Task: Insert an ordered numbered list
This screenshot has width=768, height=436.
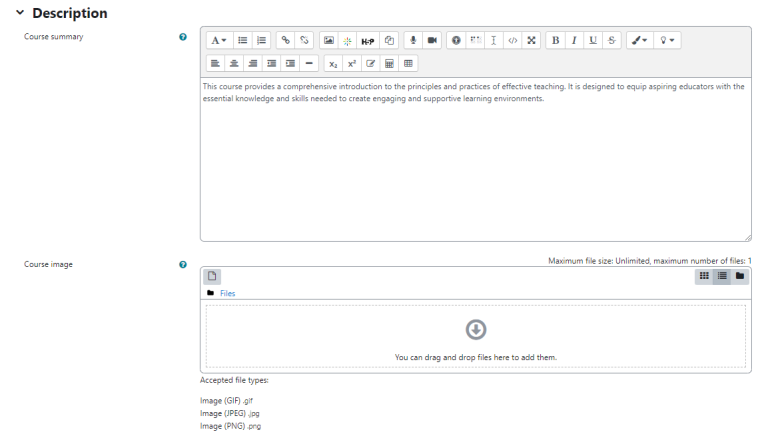Action: tap(262, 40)
